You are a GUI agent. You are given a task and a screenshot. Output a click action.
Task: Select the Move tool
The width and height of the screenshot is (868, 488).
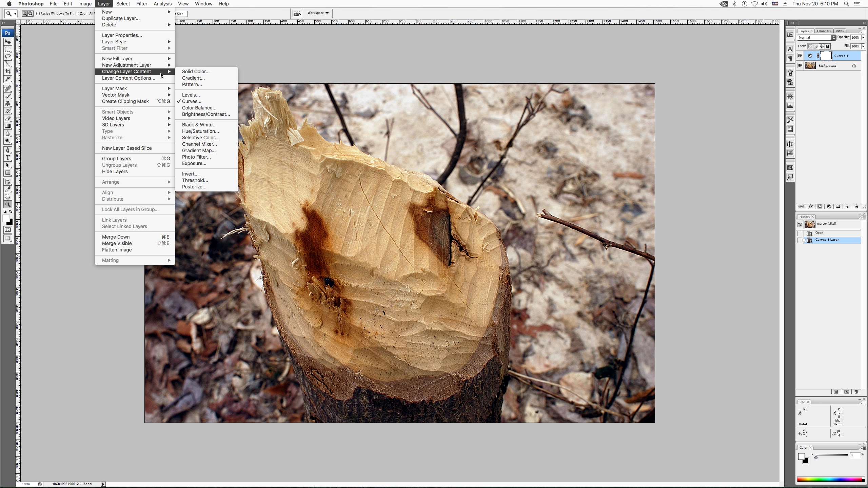[8, 42]
